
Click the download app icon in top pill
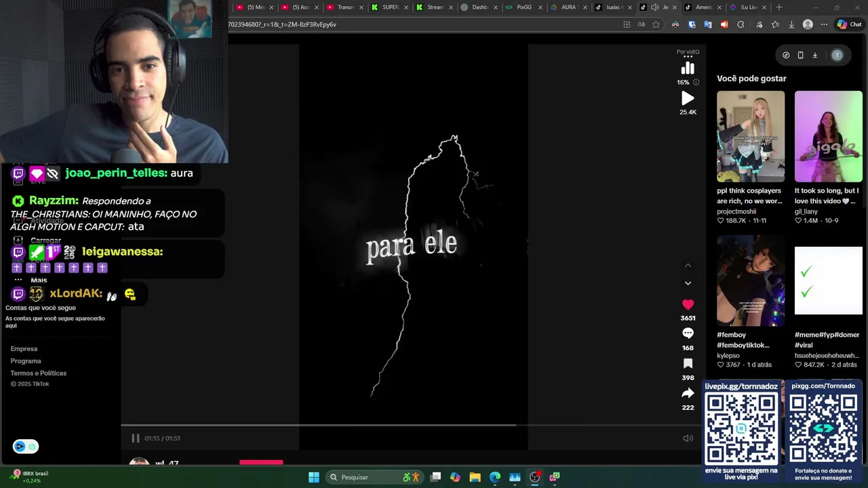[x=815, y=56]
